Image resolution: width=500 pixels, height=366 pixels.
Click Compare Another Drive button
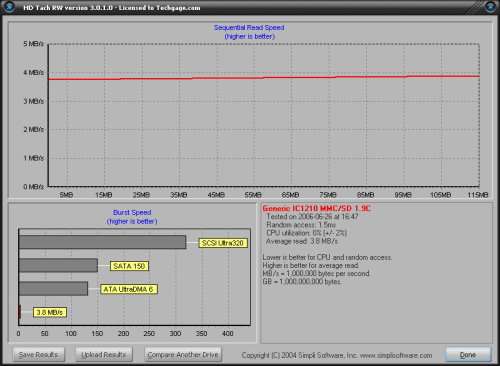point(183,355)
